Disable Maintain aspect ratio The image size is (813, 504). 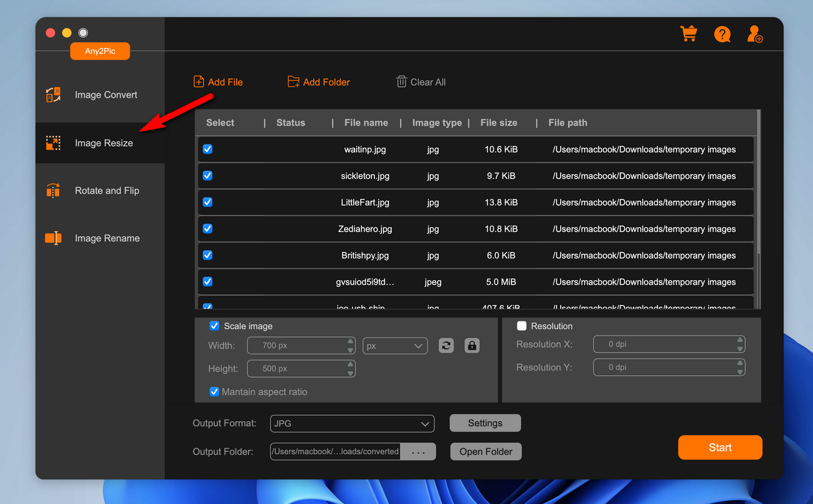(214, 391)
